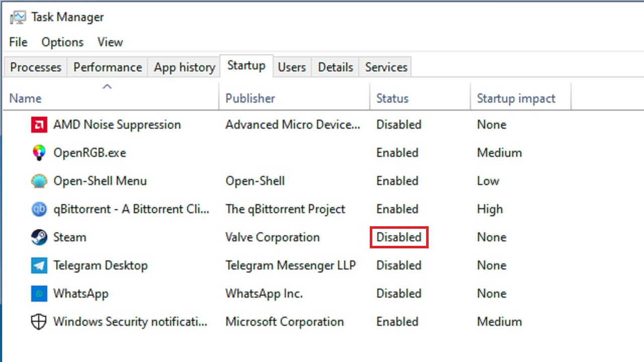Select the Windows Security notification entry

click(130, 322)
